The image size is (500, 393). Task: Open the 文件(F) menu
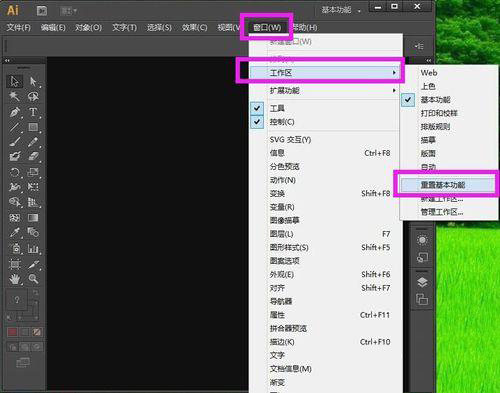click(19, 27)
